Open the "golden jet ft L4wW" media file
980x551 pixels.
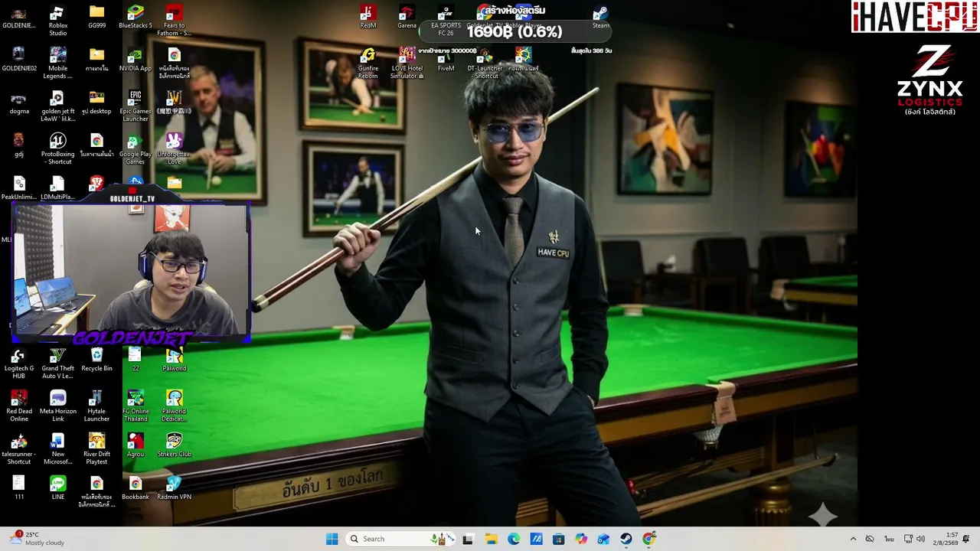57,106
